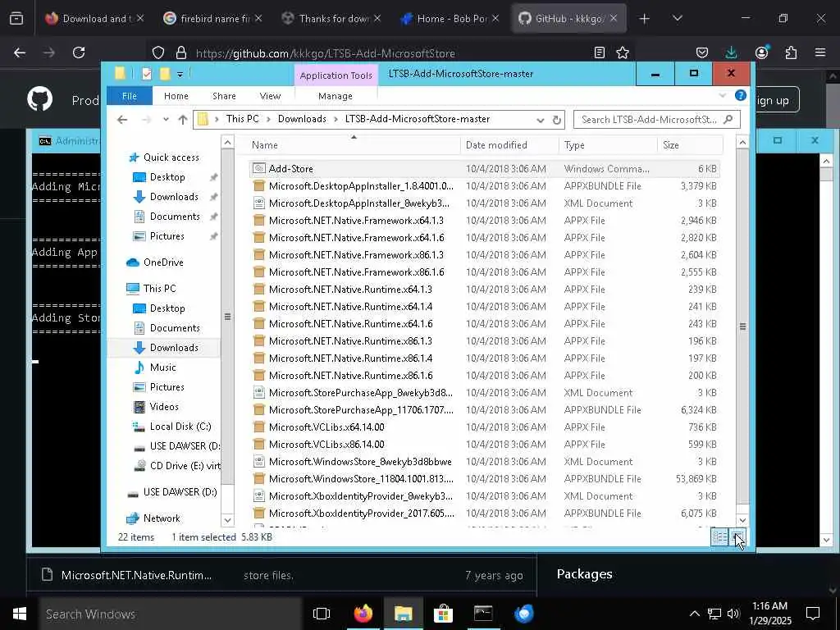Click the Search Windows taskbar box
Image resolution: width=840 pixels, height=630 pixels.
click(171, 614)
